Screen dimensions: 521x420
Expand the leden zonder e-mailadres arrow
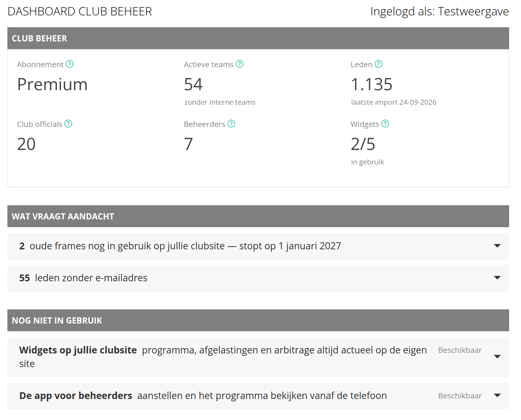(497, 278)
